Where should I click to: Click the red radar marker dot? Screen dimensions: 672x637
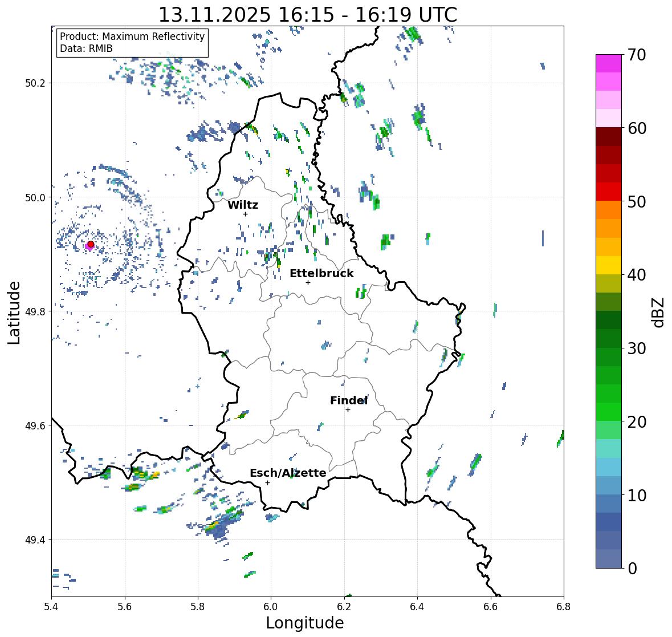pos(91,244)
